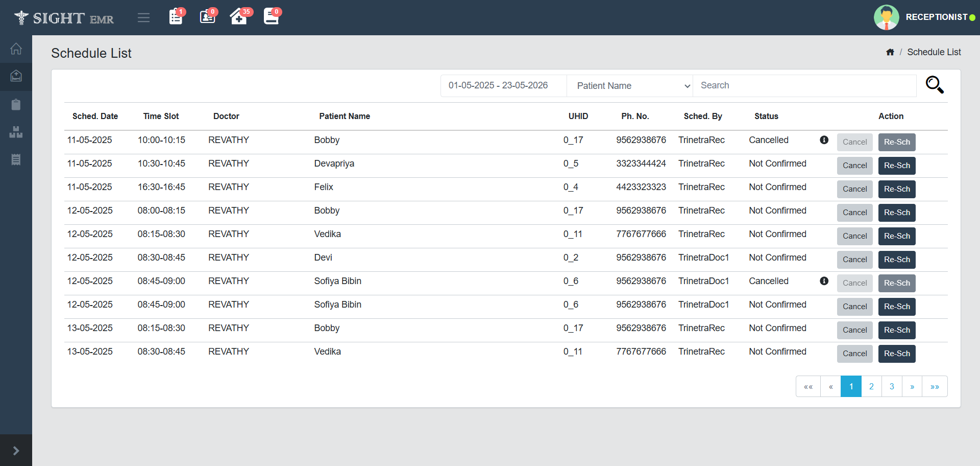
Task: Click the info icon on Bobby's cancelled row
Action: pos(824,140)
